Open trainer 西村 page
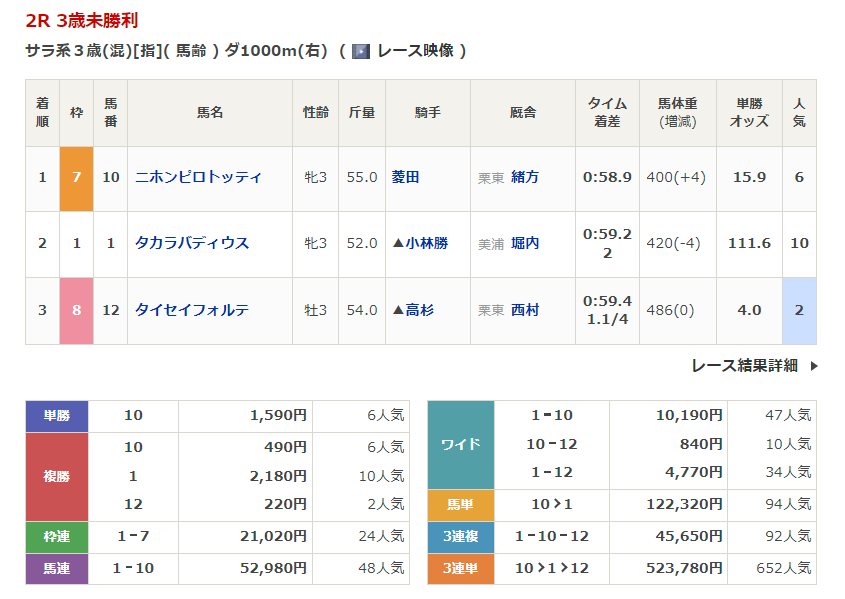 [x=525, y=310]
